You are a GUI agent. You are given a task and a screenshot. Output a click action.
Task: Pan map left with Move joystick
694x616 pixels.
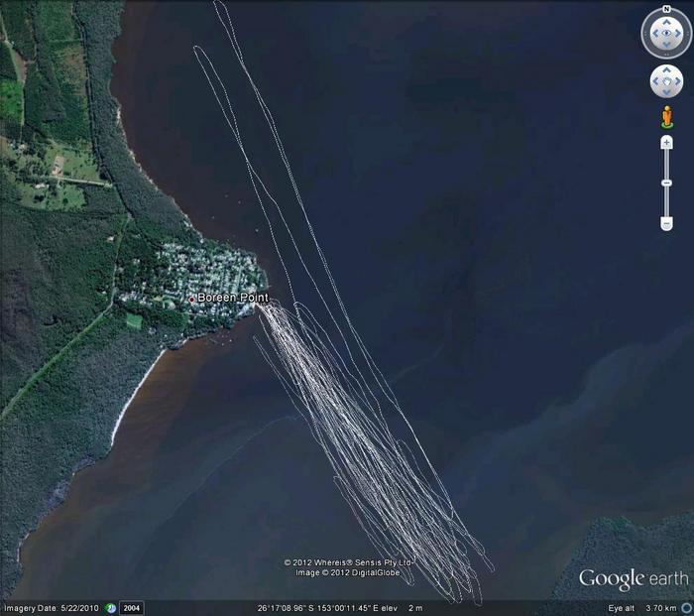pos(655,80)
